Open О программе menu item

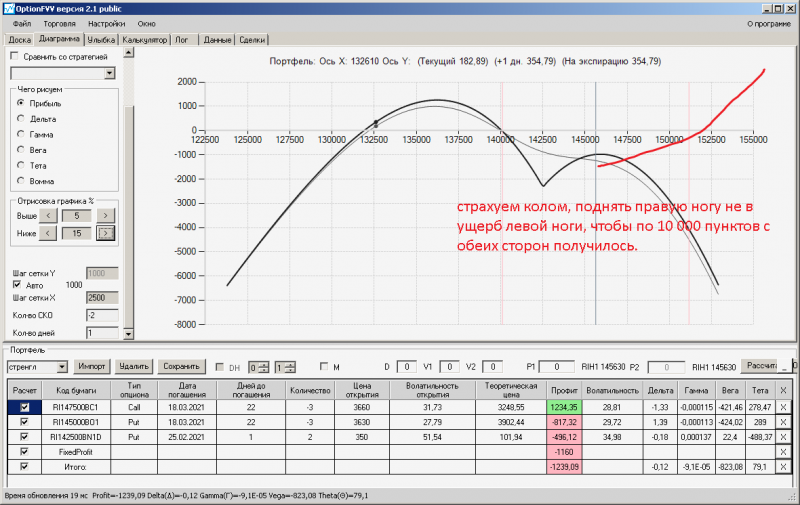(x=769, y=23)
